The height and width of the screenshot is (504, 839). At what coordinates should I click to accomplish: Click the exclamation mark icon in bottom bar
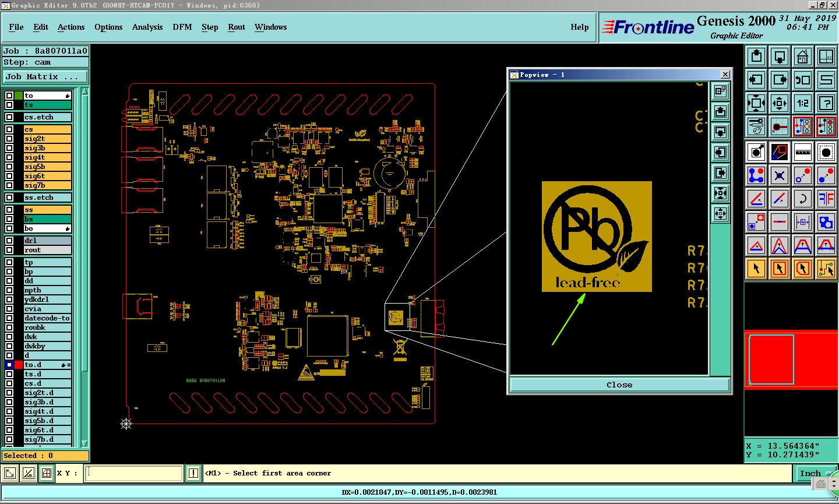pyautogui.click(x=193, y=473)
